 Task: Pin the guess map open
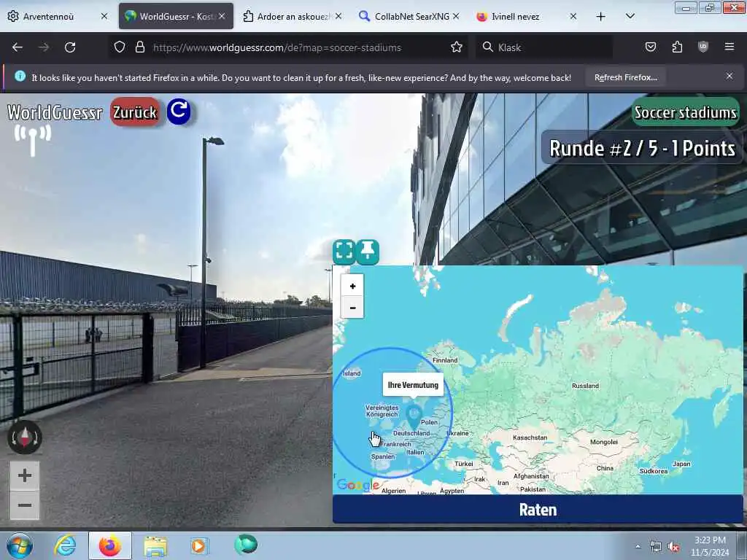coord(368,252)
